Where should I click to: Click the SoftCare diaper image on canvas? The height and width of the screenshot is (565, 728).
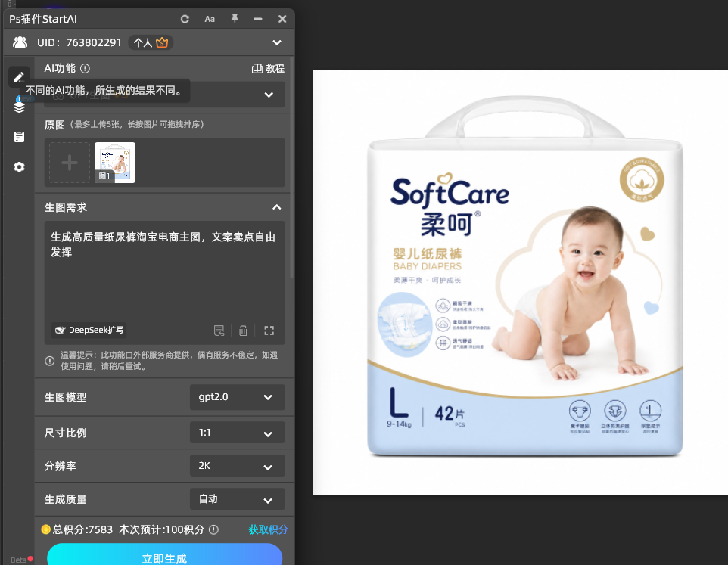click(x=520, y=283)
